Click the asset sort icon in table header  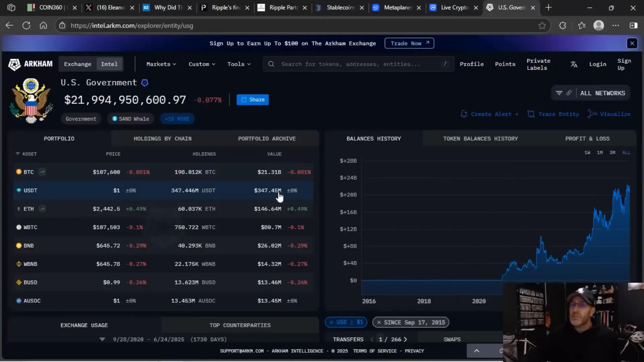point(17,154)
